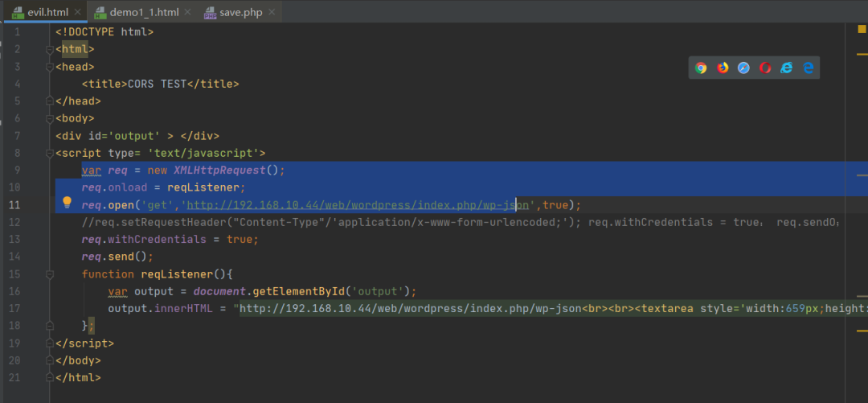Image resolution: width=868 pixels, height=403 pixels.
Task: Click fold end marker at line 5
Action: [x=50, y=101]
